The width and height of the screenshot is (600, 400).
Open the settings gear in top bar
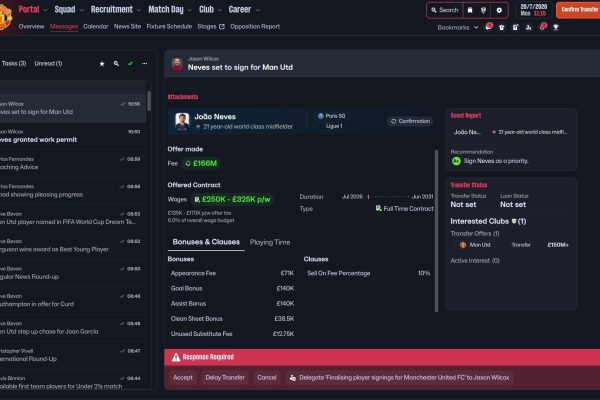click(x=499, y=10)
